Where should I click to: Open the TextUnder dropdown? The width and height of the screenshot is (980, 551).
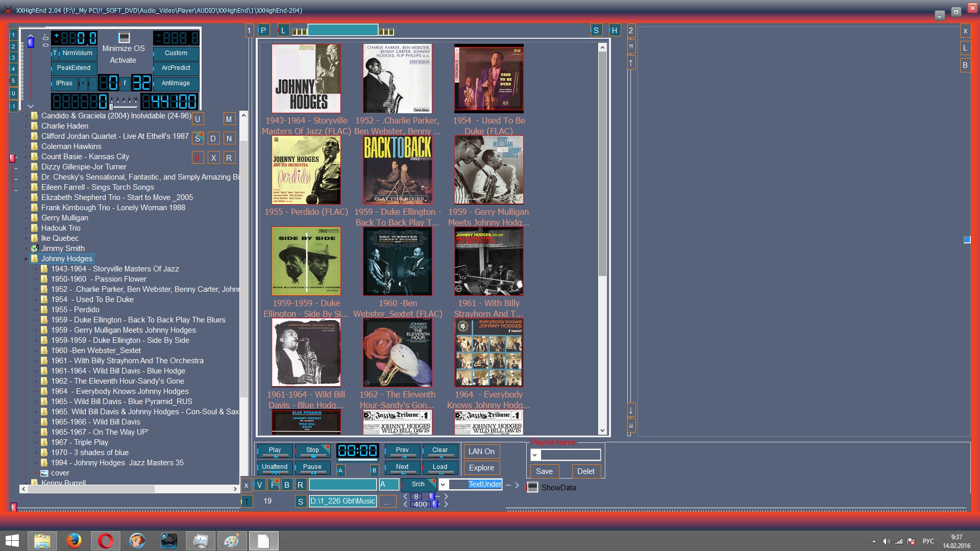pyautogui.click(x=443, y=485)
